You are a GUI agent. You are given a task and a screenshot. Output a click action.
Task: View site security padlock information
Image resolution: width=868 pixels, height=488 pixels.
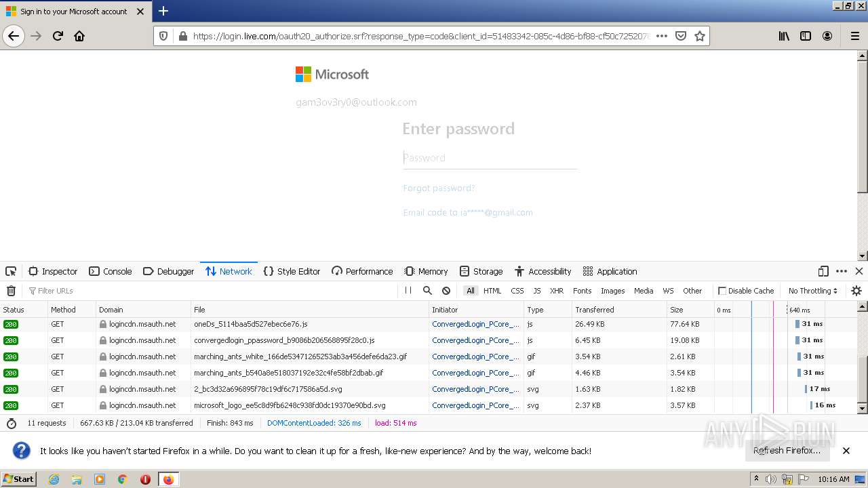pos(182,36)
